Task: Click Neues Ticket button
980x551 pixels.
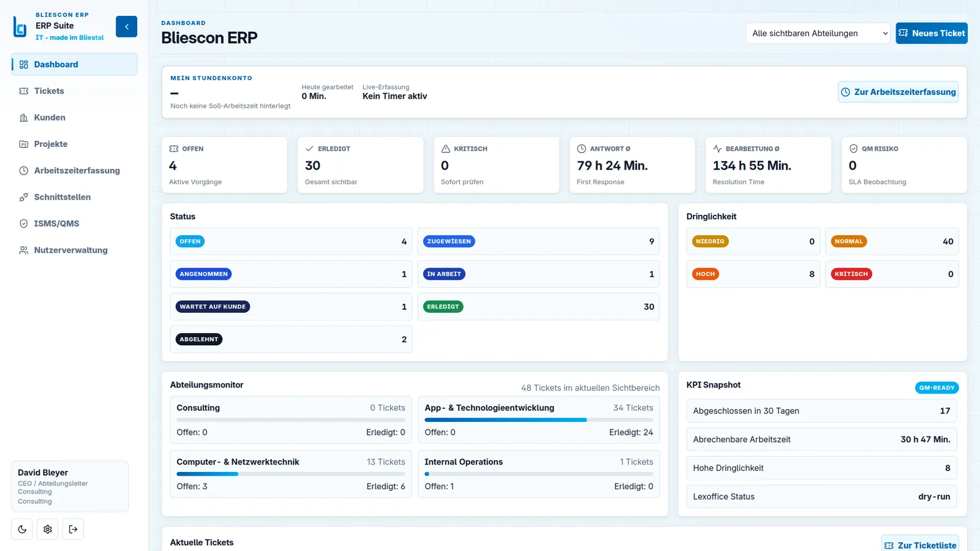Action: point(932,33)
